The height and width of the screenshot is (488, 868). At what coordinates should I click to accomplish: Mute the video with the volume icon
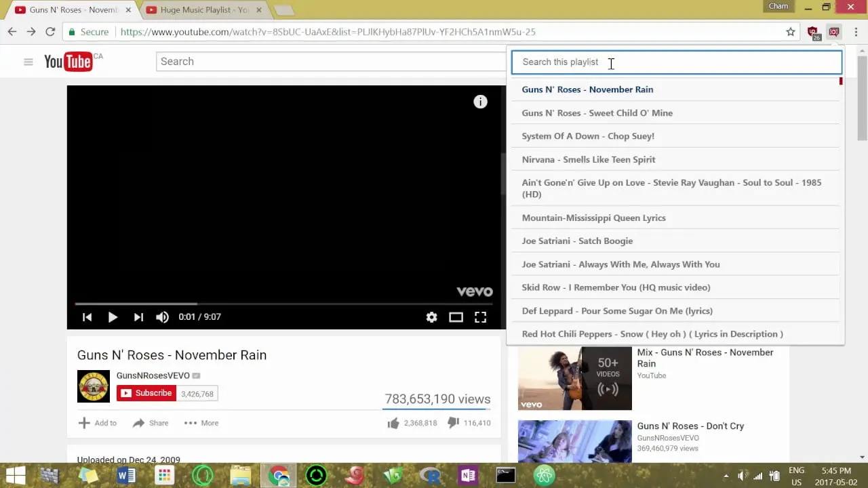pos(162,317)
